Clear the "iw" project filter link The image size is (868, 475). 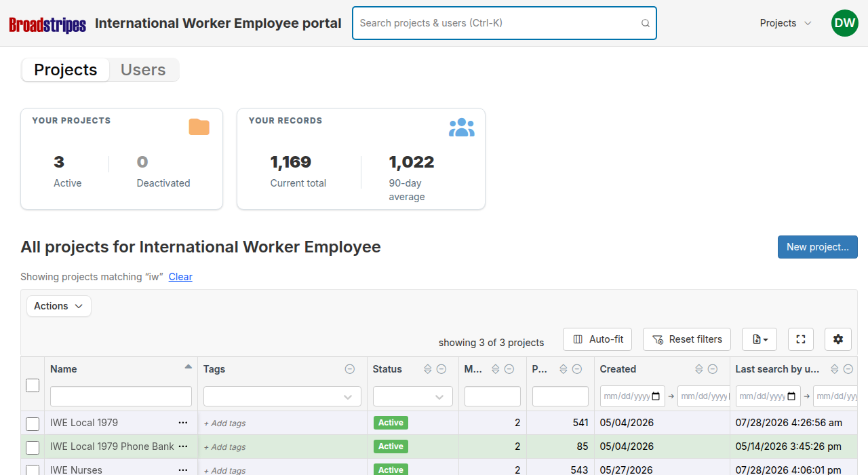tap(180, 277)
